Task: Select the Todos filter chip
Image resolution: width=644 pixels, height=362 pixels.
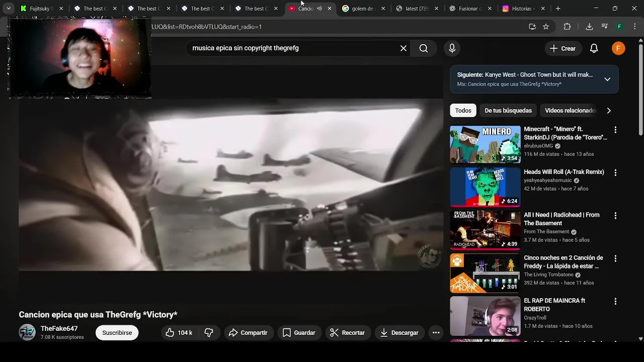Action: click(463, 111)
